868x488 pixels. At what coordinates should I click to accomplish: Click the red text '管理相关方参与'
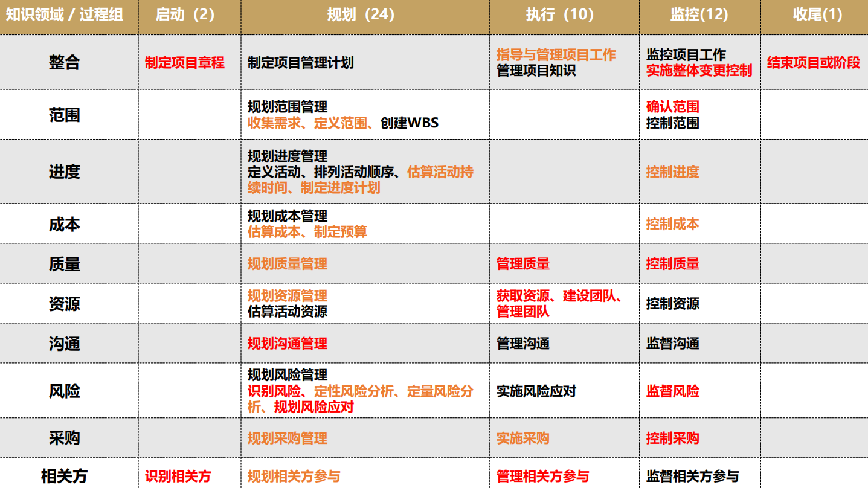coord(542,476)
